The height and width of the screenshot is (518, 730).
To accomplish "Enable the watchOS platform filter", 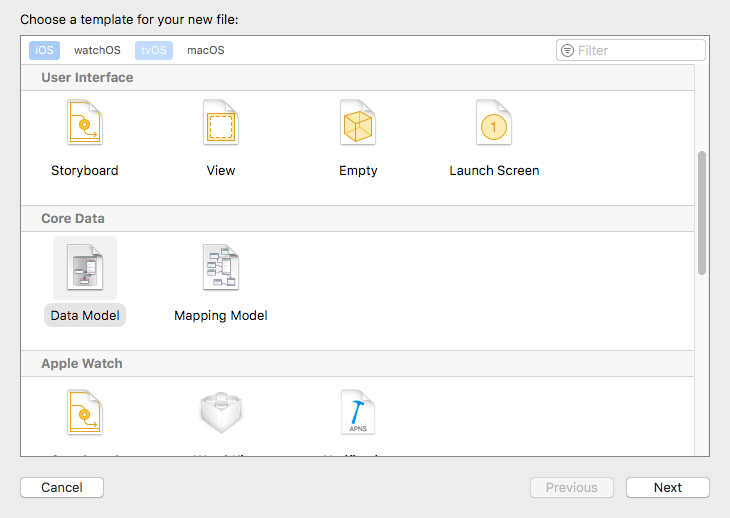I will [97, 50].
